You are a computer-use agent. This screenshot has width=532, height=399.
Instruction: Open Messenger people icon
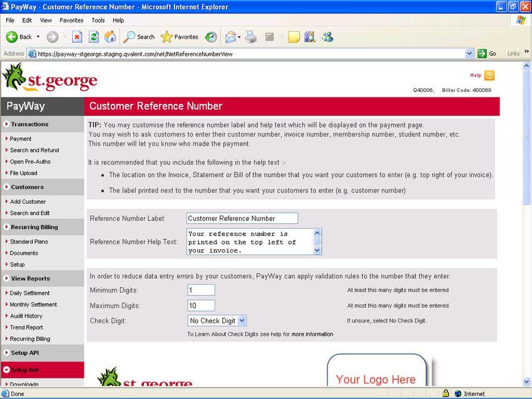click(327, 37)
